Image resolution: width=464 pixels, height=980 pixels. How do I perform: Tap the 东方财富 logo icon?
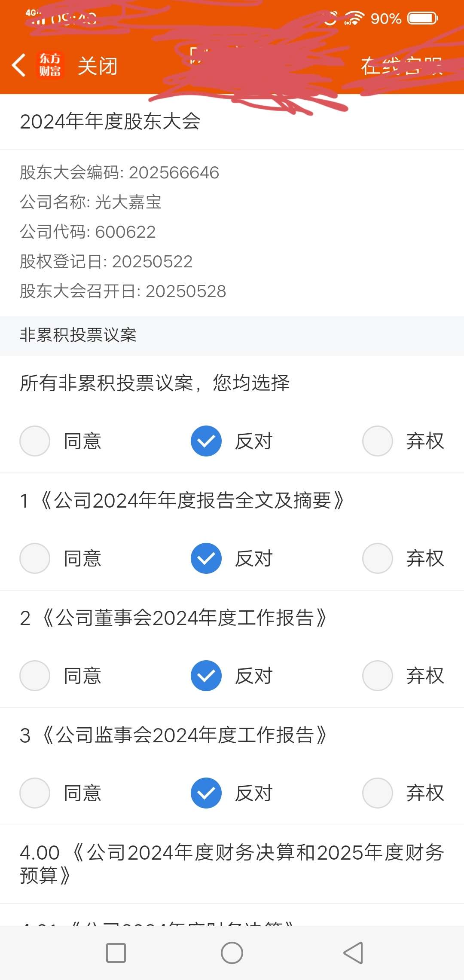[50, 65]
